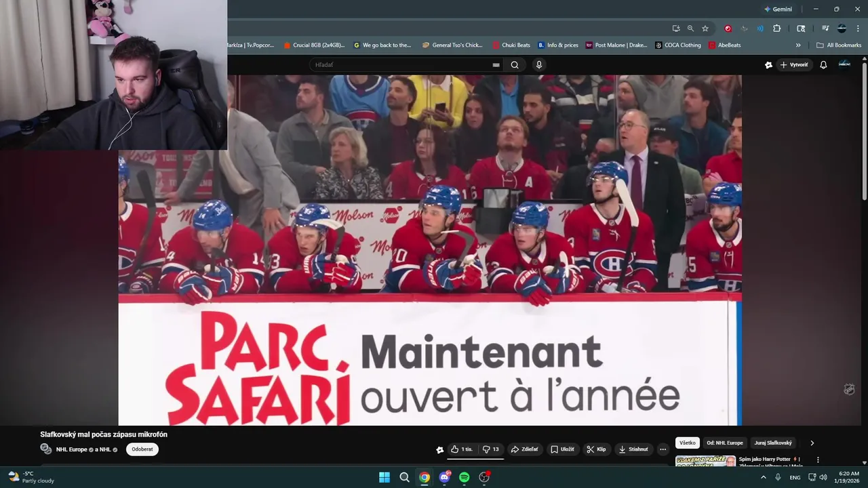
Task: Click the YouTube search magnifier button
Action: (x=515, y=65)
